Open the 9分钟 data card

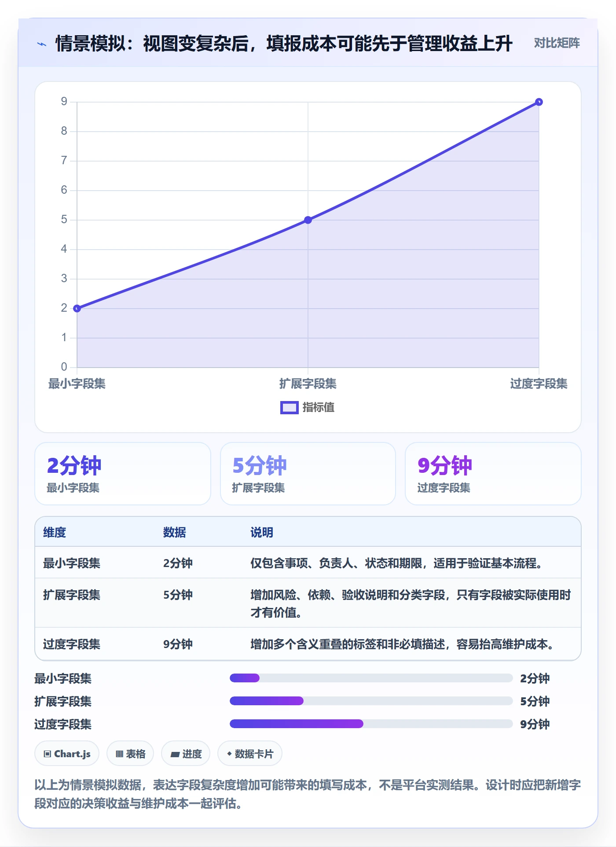tap(493, 474)
